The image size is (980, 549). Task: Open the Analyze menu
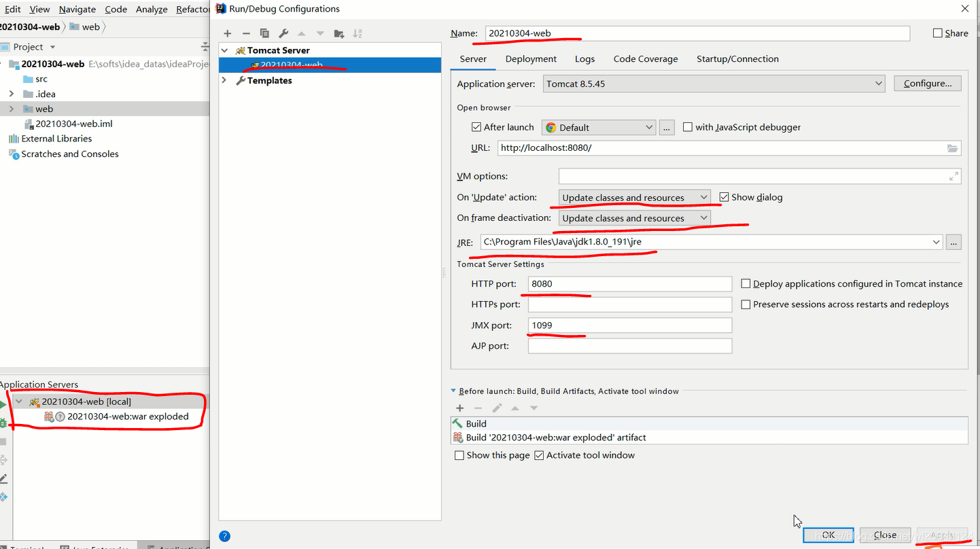point(152,9)
